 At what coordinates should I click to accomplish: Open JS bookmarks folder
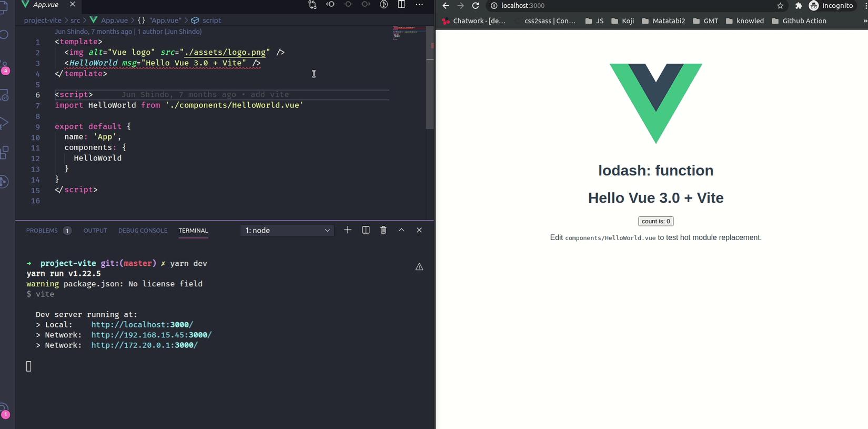point(594,21)
